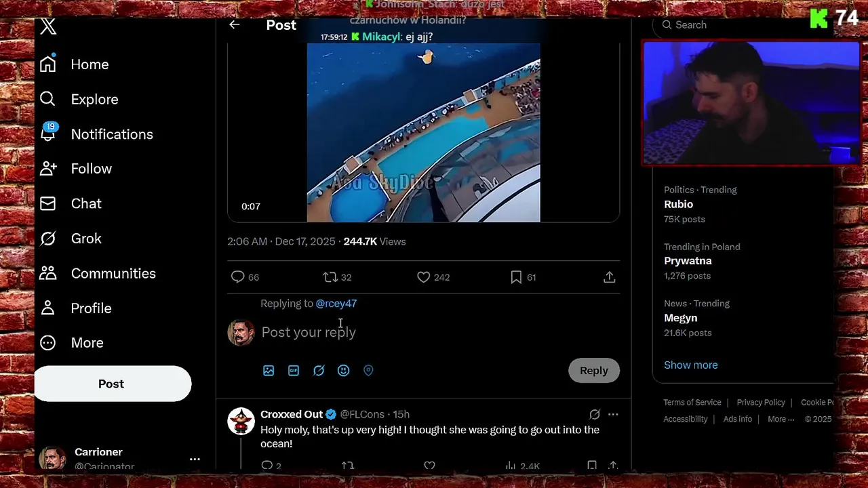The height and width of the screenshot is (488, 868).
Task: Click the green Kick logo icon
Action: click(819, 18)
